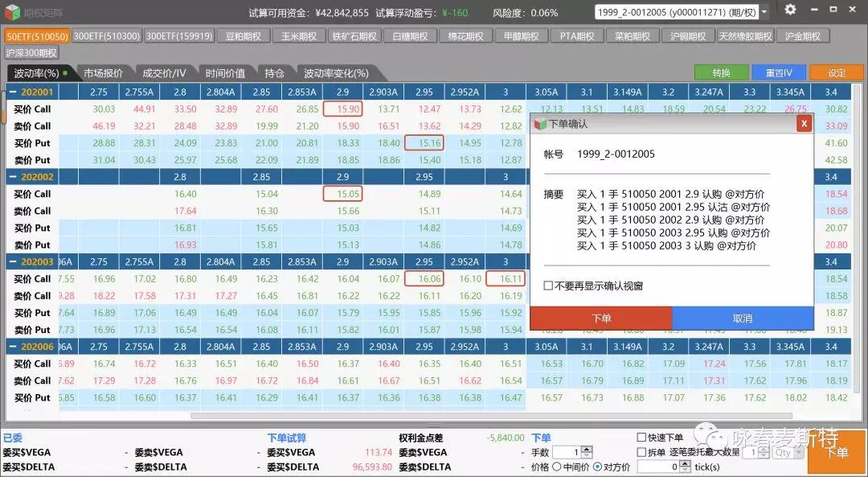This screenshot has height=477, width=868.
Task: Click the blue 重置IV button
Action: [x=779, y=72]
